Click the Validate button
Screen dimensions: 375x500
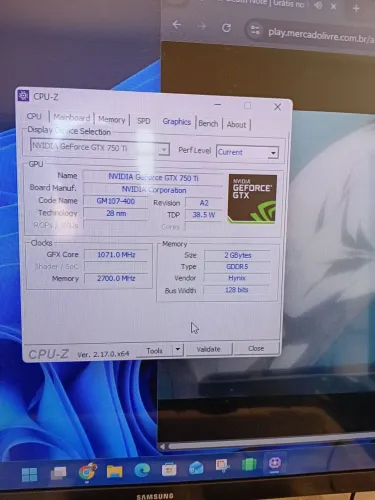pos(208,349)
